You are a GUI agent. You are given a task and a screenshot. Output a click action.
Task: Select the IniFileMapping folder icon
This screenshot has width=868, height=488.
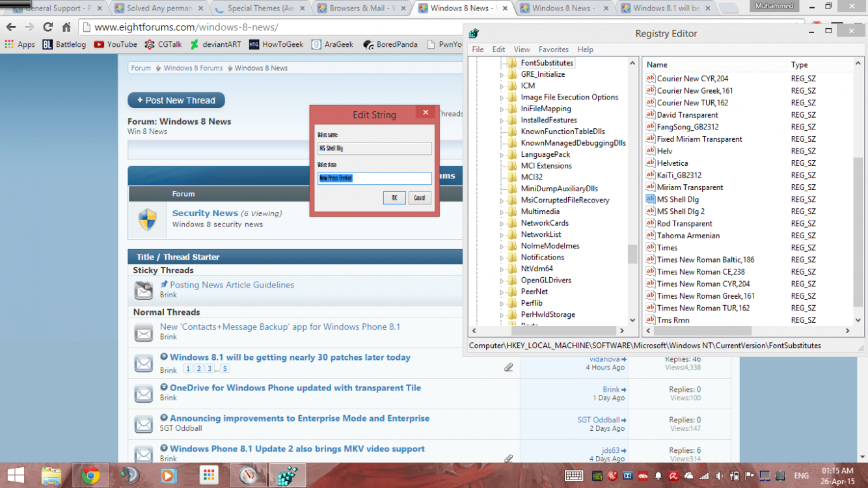point(512,109)
